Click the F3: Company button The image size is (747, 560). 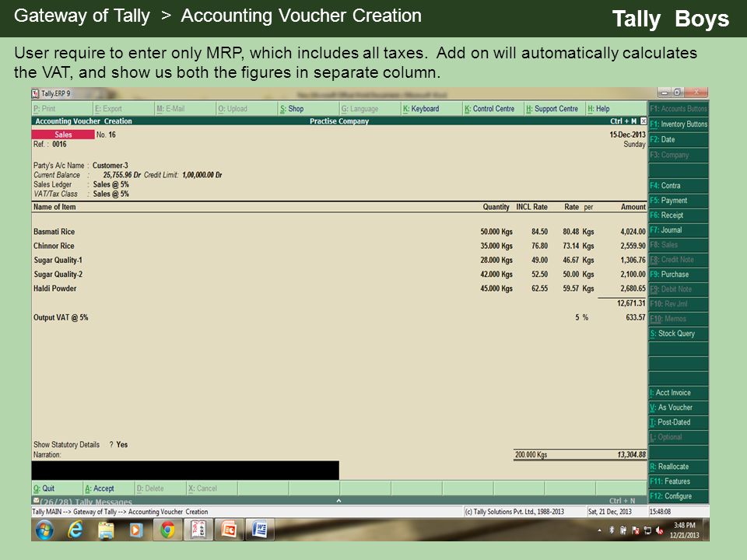(679, 155)
